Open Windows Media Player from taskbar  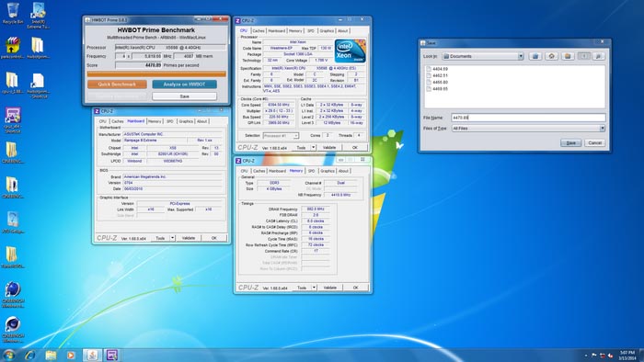click(71, 355)
